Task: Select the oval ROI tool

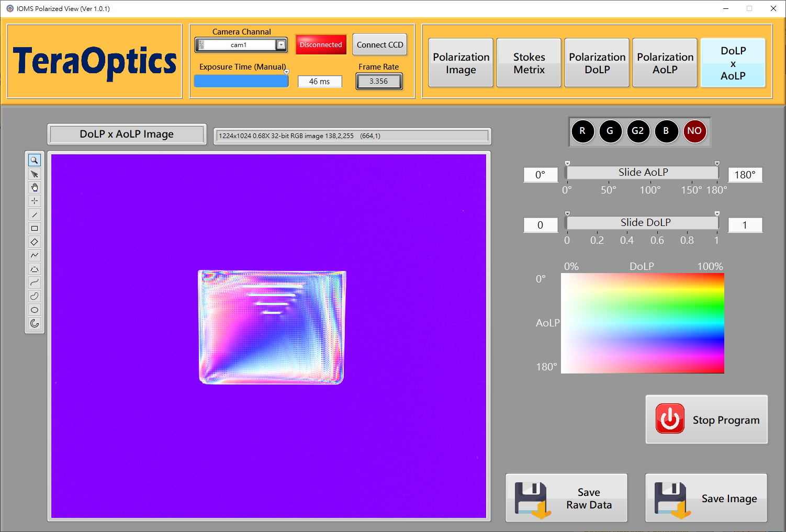Action: coord(35,310)
